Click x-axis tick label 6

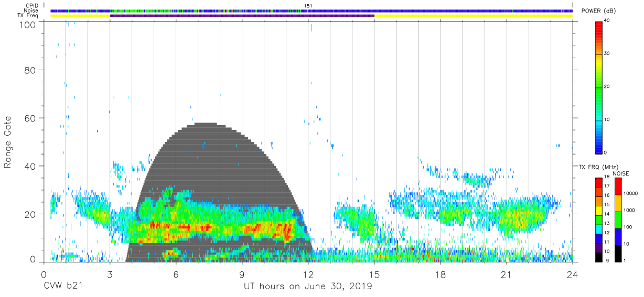click(176, 274)
